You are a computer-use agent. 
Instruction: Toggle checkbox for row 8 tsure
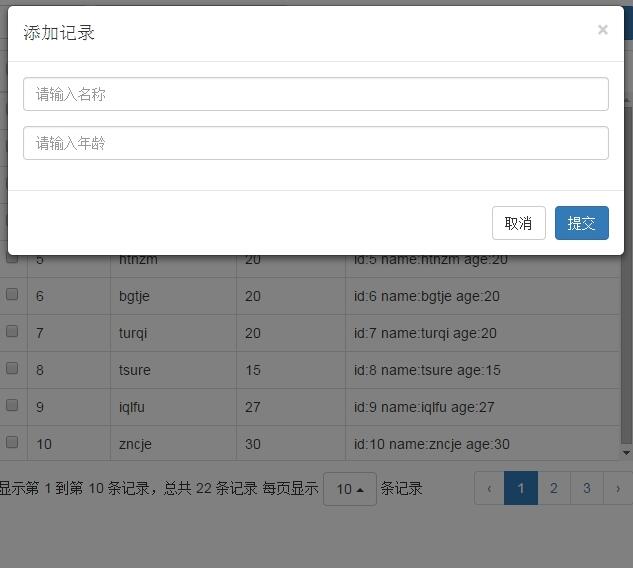click(12, 369)
